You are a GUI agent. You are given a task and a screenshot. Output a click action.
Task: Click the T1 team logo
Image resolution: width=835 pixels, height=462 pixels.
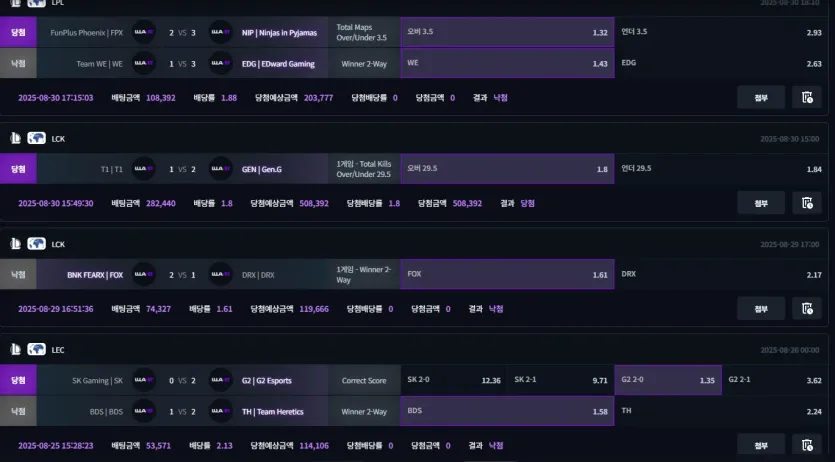(x=144, y=169)
